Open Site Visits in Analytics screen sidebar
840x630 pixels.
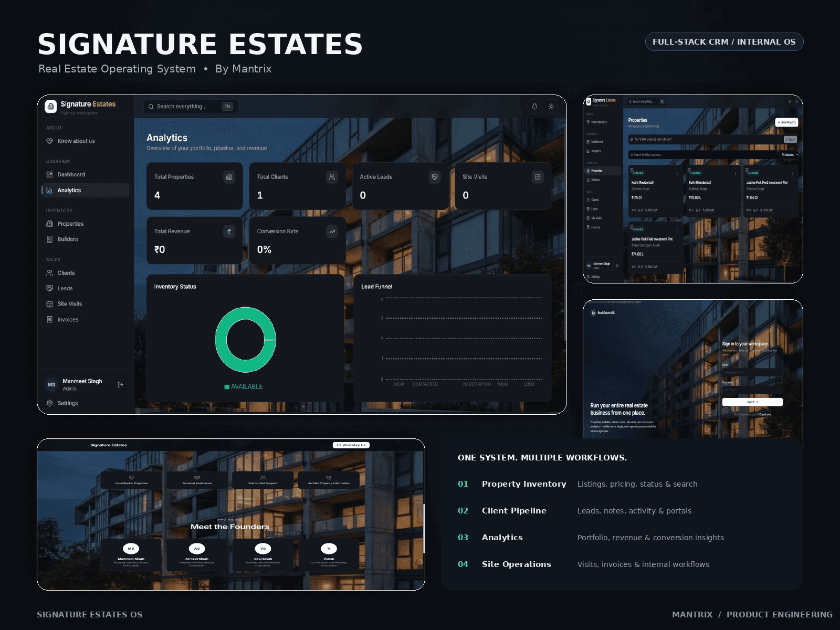(x=86, y=304)
